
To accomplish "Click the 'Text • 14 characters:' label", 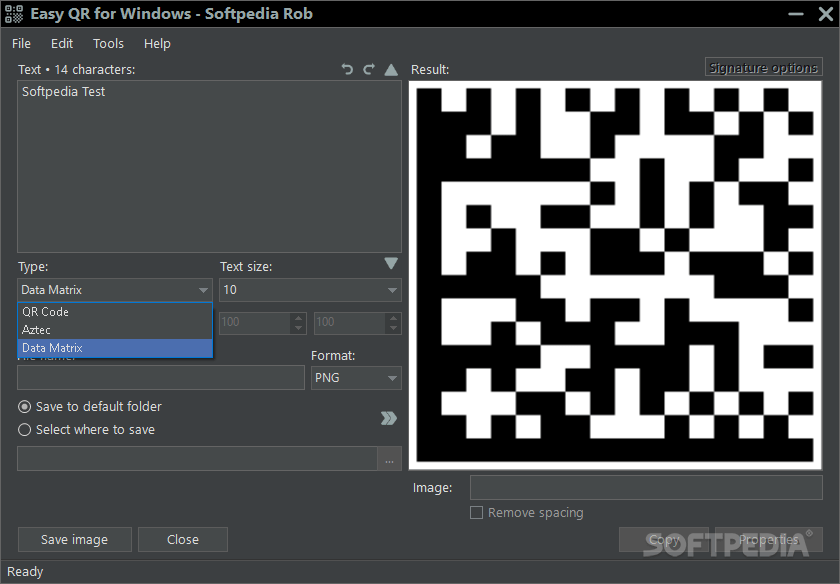I will [x=77, y=70].
